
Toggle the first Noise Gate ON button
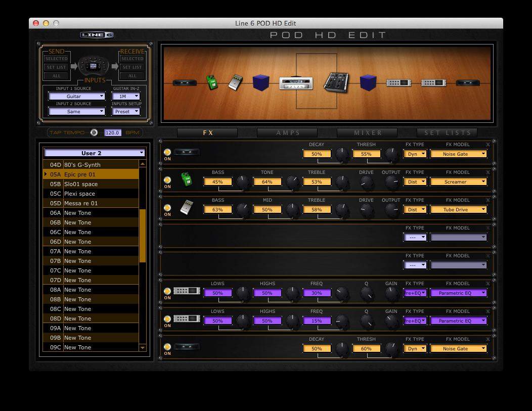click(167, 152)
